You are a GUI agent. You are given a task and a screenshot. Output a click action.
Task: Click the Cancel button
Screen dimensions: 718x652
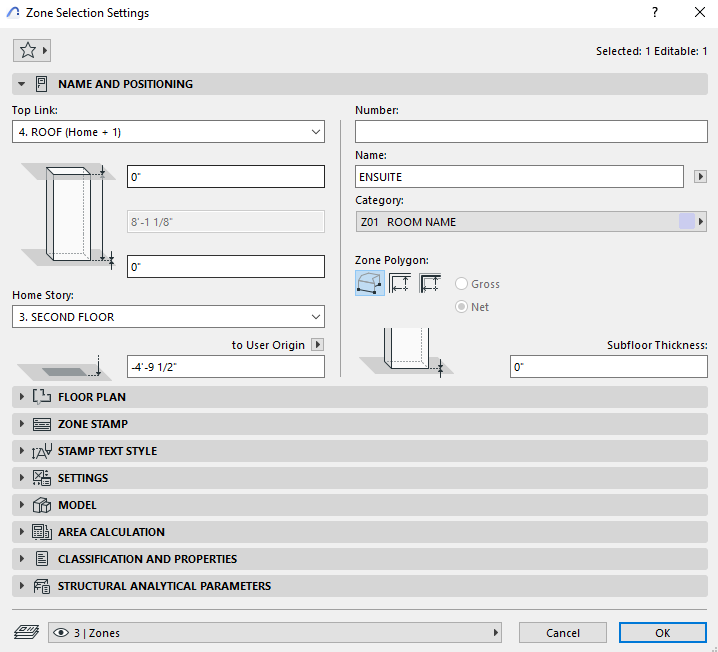[562, 633]
